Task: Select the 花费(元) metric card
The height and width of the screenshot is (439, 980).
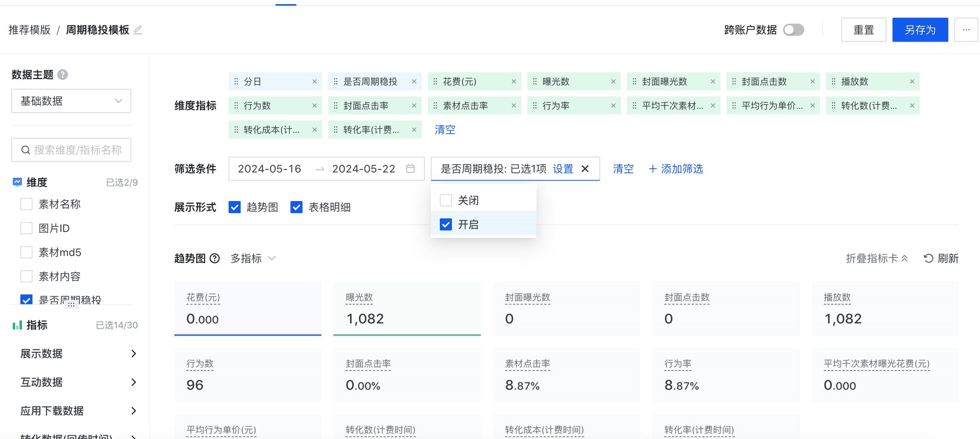Action: [x=248, y=309]
